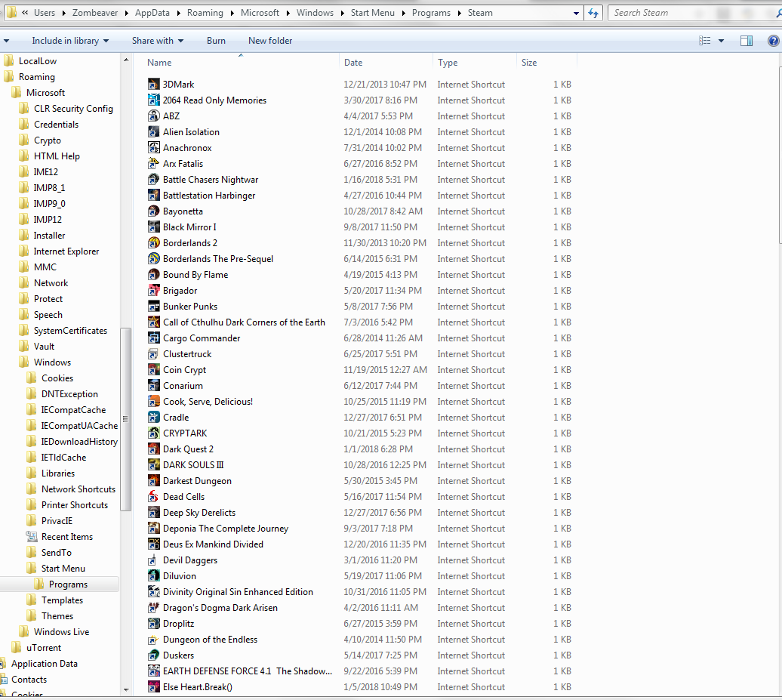The width and height of the screenshot is (782, 700).
Task: Select the Alien Isolation file name
Action: [191, 131]
